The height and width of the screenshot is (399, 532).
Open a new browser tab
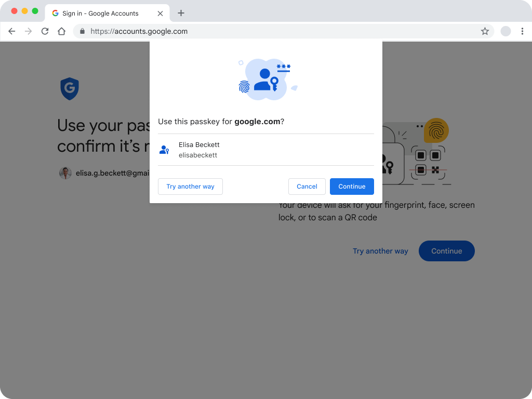181,13
